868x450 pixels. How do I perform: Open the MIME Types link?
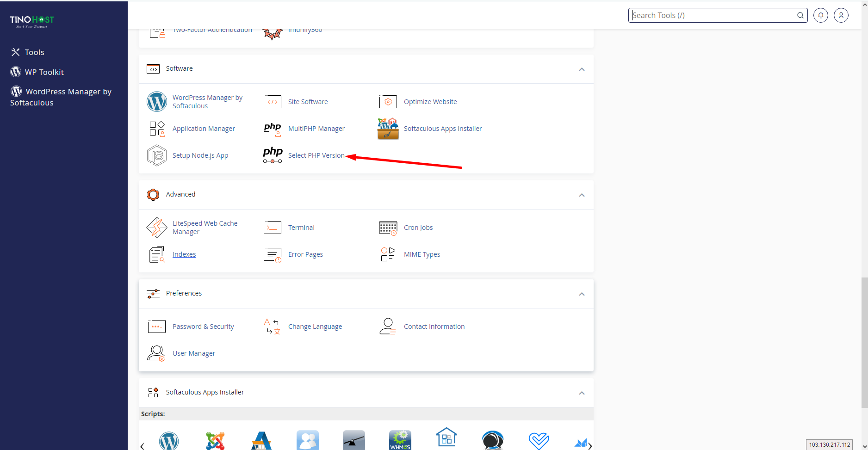[x=422, y=254]
